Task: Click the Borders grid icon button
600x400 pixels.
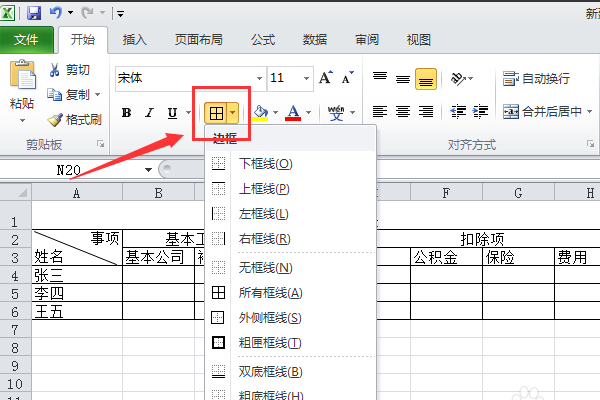Action: (x=216, y=113)
